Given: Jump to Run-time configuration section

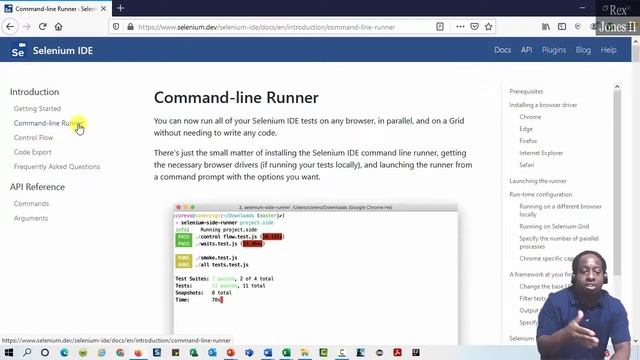Looking at the screenshot, I should coord(540,195).
